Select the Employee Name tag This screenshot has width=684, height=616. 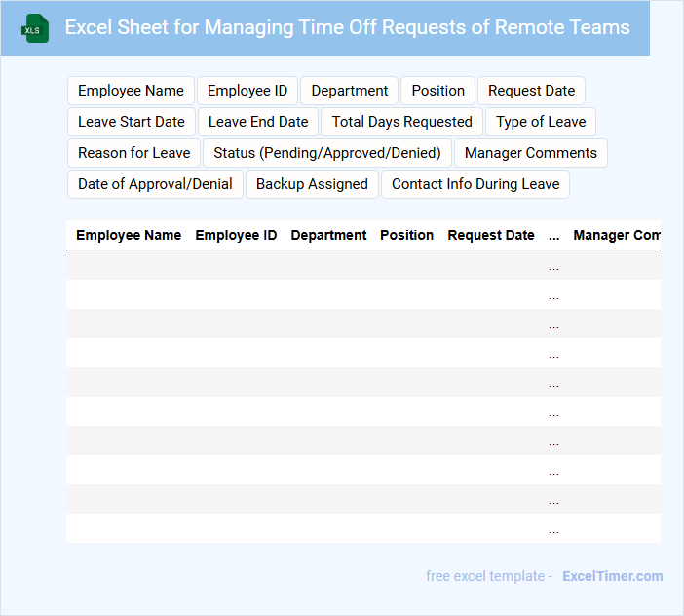click(x=131, y=91)
